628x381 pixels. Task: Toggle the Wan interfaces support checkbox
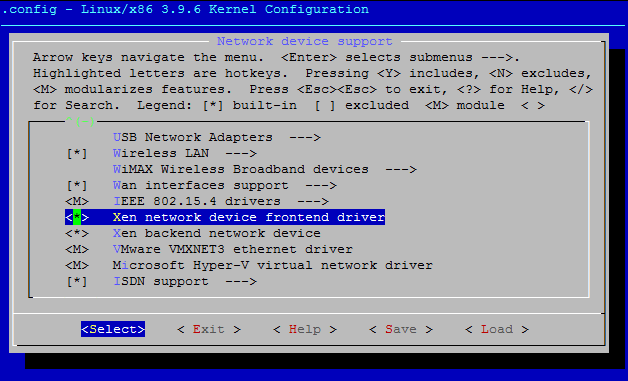pyautogui.click(x=76, y=185)
